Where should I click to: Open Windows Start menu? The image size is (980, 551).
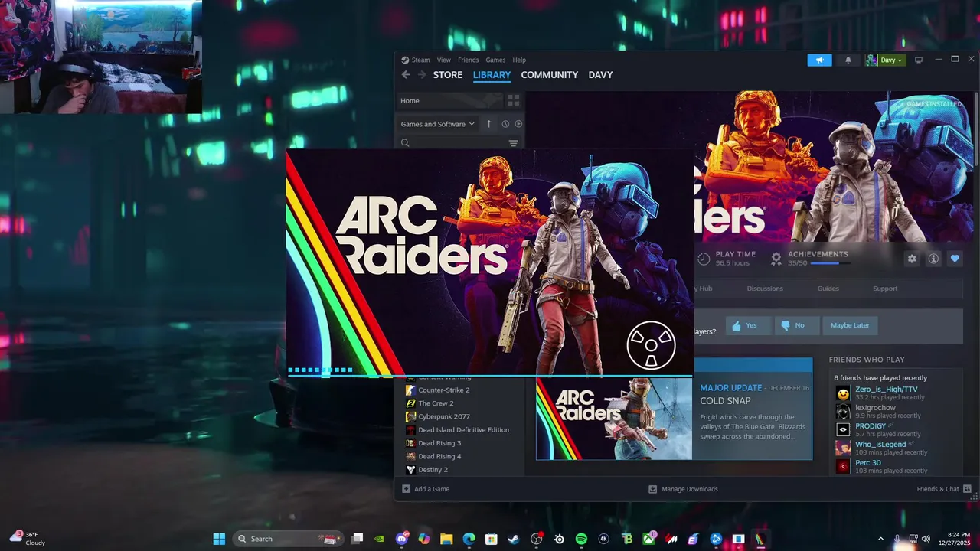(x=219, y=539)
